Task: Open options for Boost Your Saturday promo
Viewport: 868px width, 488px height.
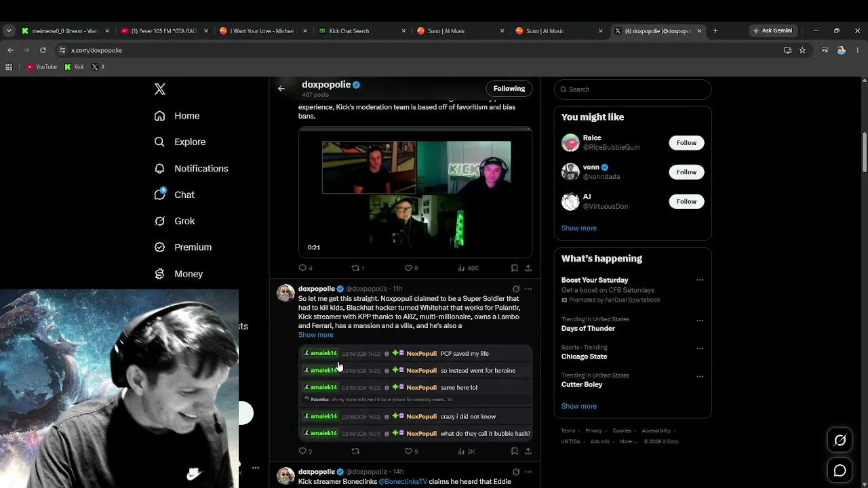Action: 700,280
